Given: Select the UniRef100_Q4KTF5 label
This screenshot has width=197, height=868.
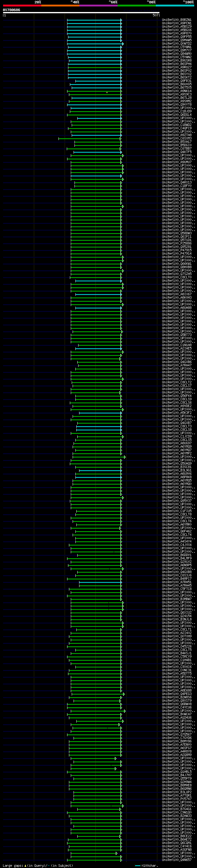Looking at the screenshot, I should 176,152.
